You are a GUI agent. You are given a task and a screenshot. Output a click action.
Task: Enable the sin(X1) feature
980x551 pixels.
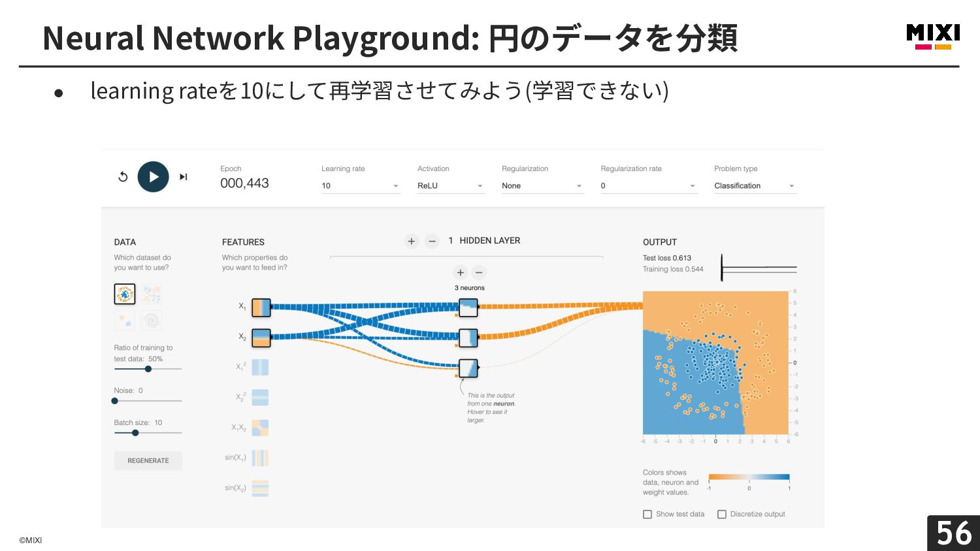[260, 458]
